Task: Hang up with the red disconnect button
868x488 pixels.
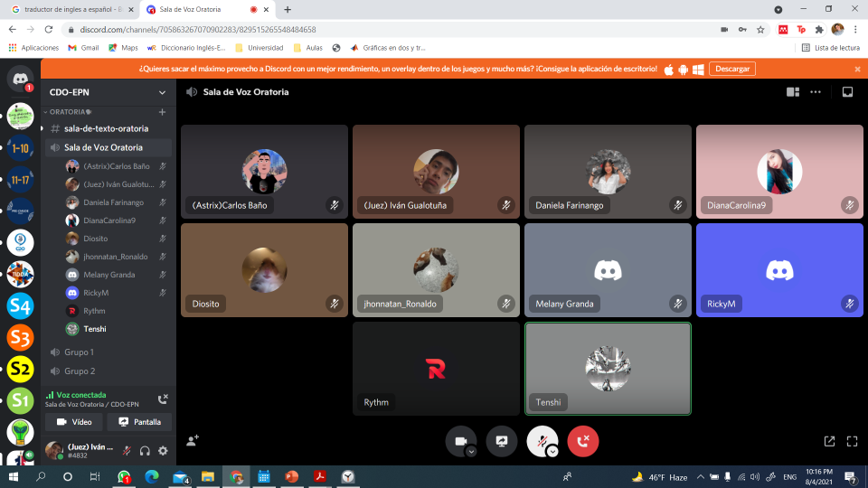Action: click(583, 441)
